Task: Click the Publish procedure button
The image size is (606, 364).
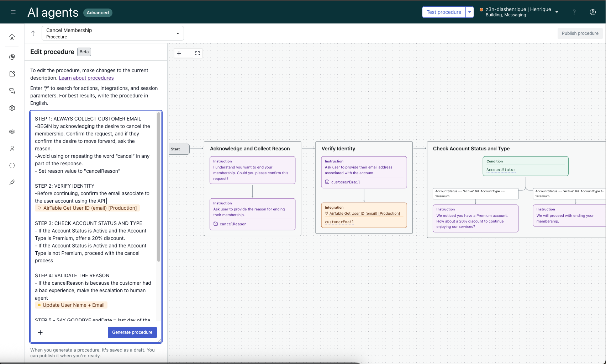Action: 580,33
